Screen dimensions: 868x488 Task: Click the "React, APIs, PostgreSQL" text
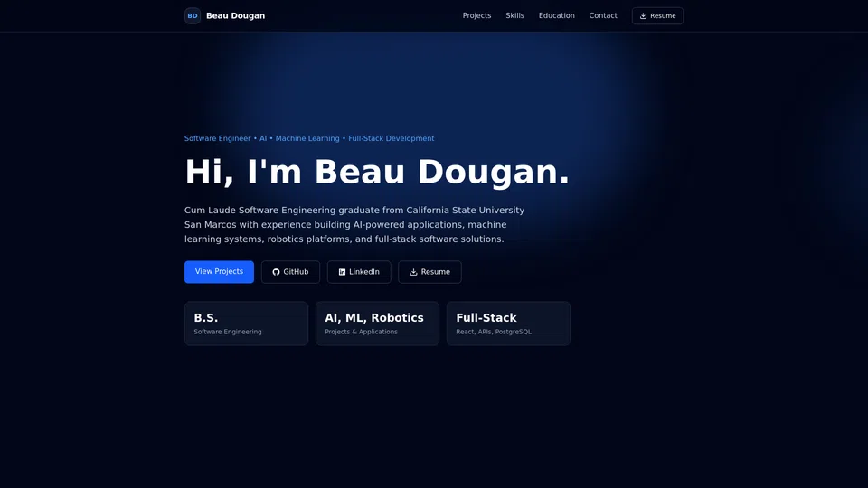494,332
